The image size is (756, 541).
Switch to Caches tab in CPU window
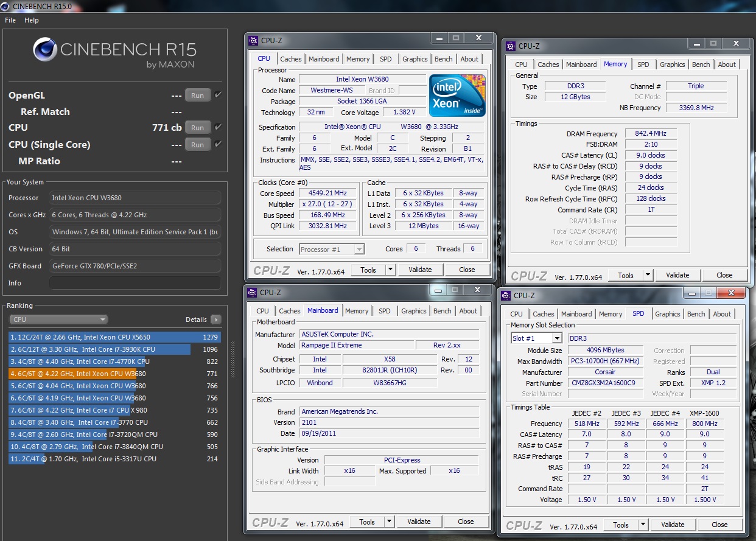point(291,59)
